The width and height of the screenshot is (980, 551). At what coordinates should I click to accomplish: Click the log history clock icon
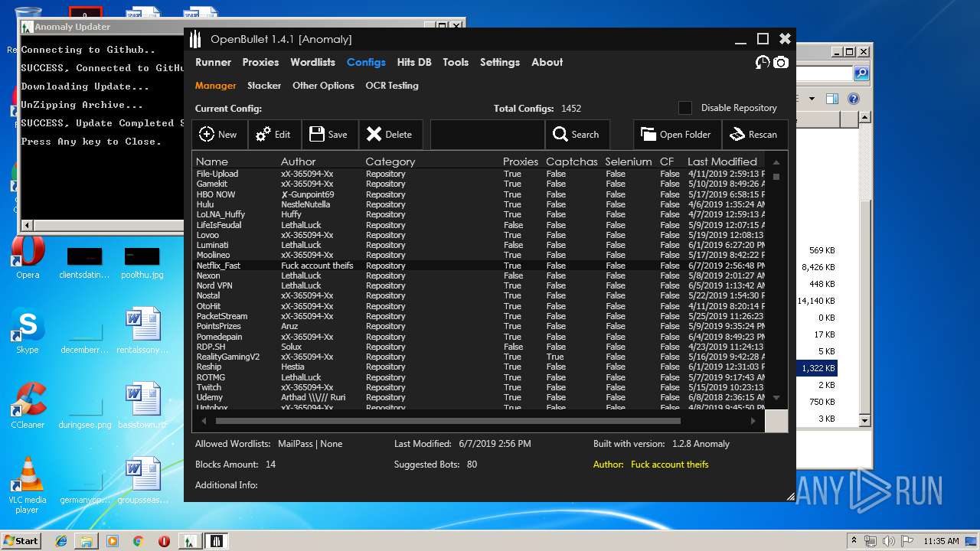[x=762, y=62]
